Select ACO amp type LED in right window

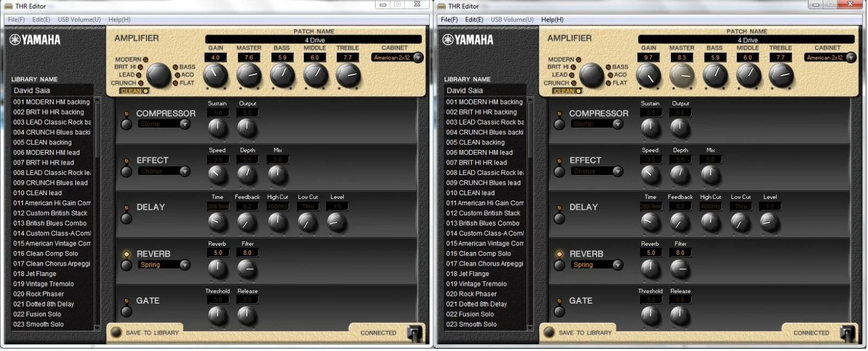pyautogui.click(x=610, y=75)
